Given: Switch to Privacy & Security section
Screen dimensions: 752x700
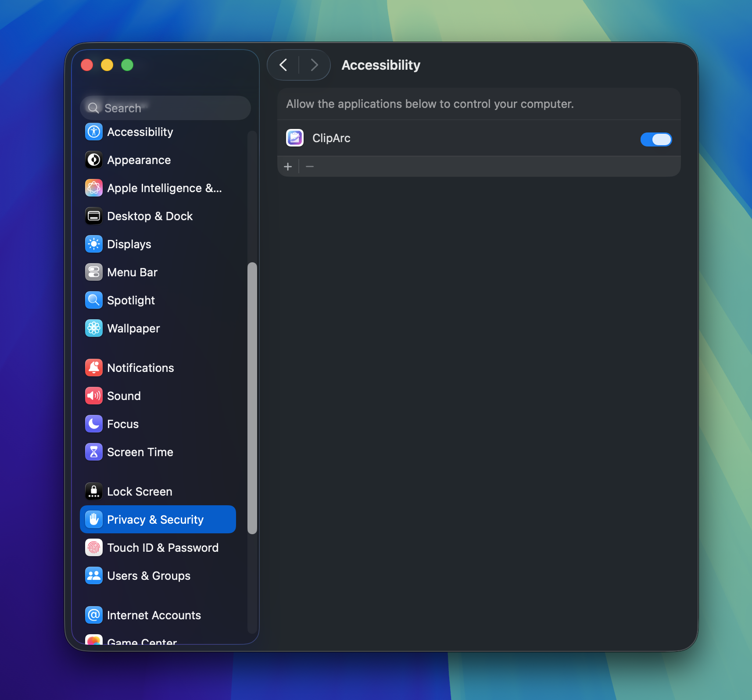Looking at the screenshot, I should pos(155,519).
